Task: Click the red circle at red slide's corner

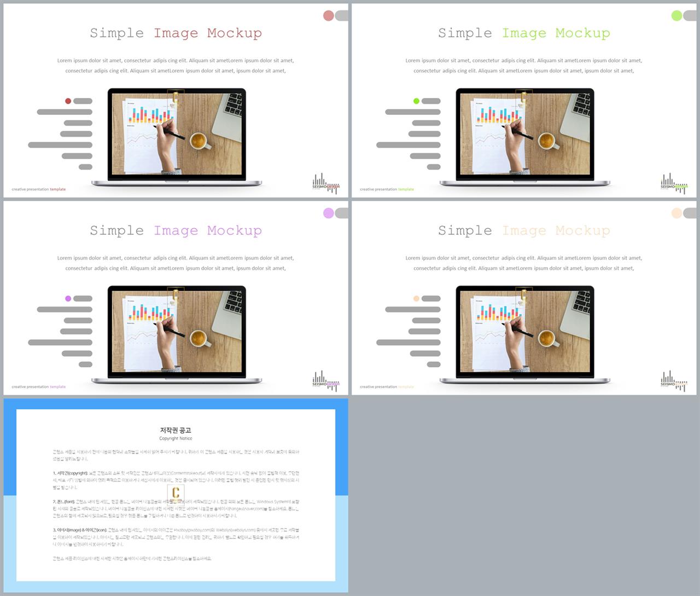Action: 329,16
